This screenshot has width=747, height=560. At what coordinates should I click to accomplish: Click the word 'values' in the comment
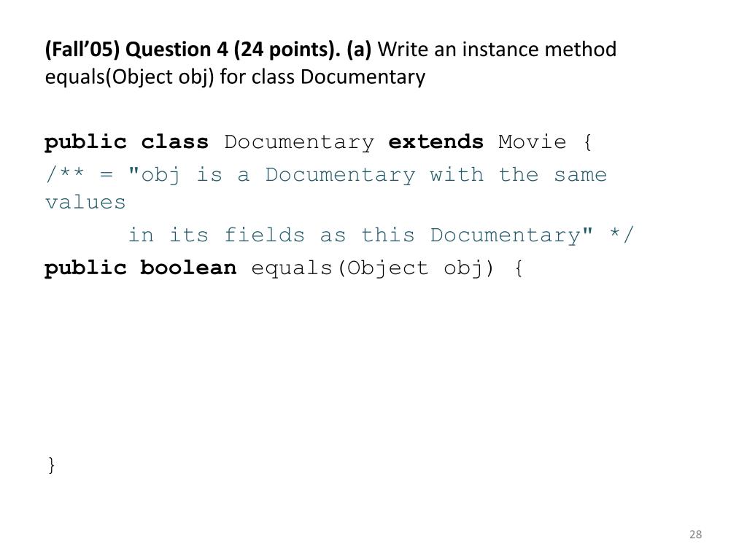[x=85, y=203]
